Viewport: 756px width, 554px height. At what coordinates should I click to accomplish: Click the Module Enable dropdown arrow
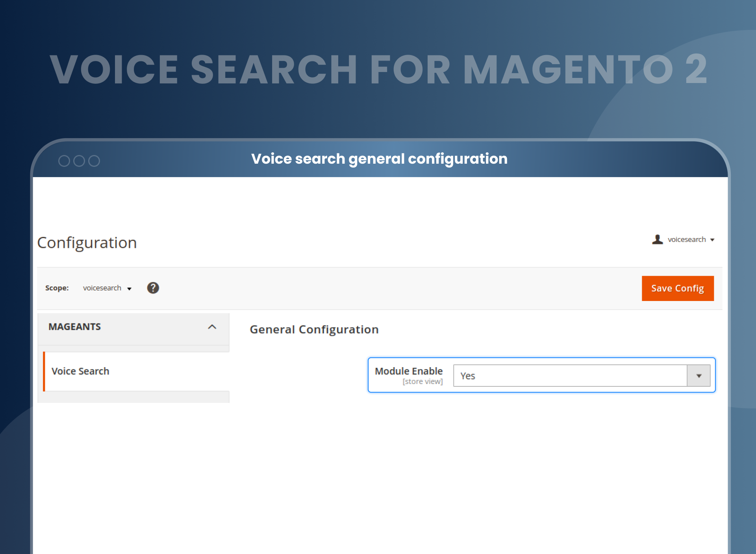699,376
